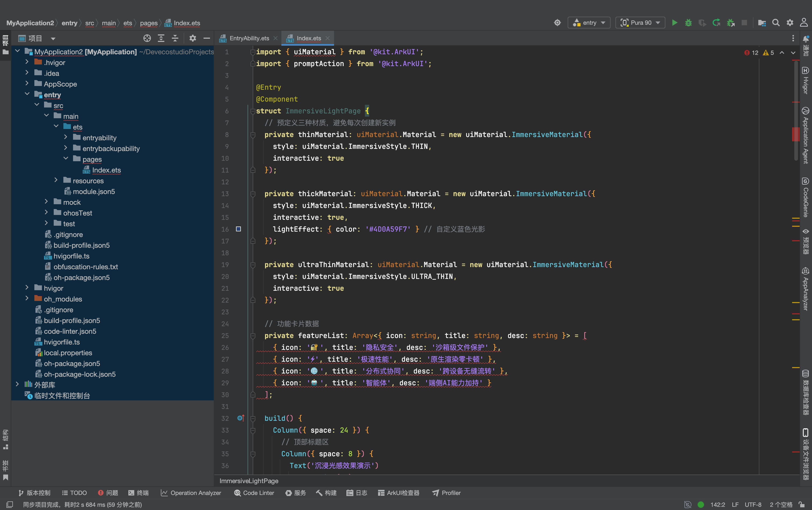Toggle fold marker on build() line
This screenshot has height=510, width=812.
pyautogui.click(x=253, y=418)
